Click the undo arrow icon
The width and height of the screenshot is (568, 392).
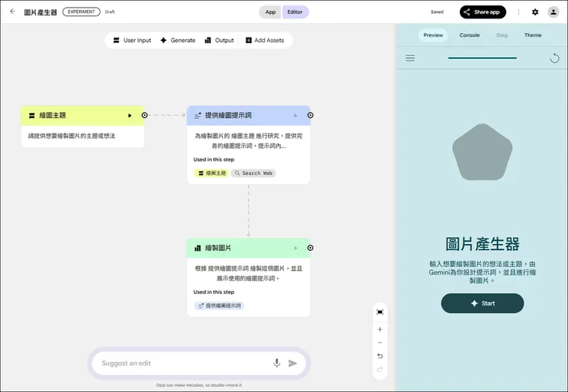[x=380, y=356]
